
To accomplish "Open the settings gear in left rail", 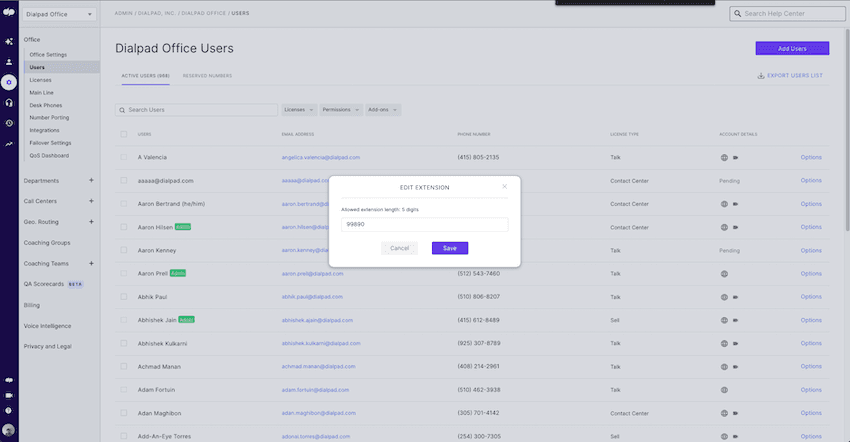I will point(8,82).
